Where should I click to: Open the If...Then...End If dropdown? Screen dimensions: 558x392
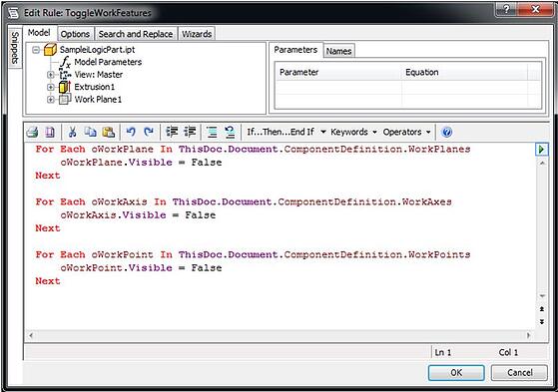(x=286, y=132)
